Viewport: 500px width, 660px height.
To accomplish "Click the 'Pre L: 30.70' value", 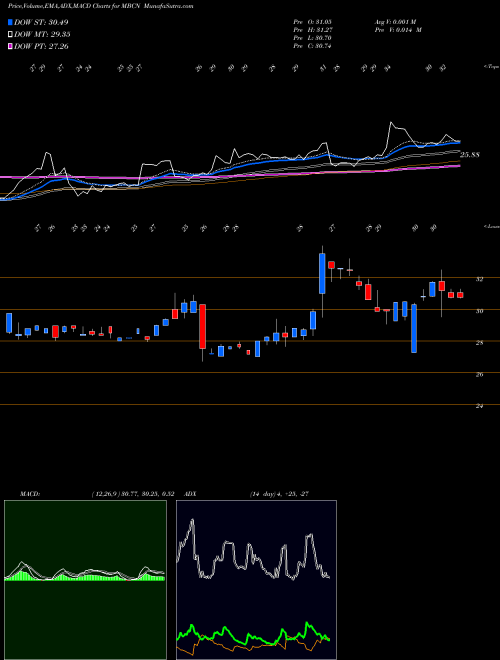I will (x=312, y=38).
